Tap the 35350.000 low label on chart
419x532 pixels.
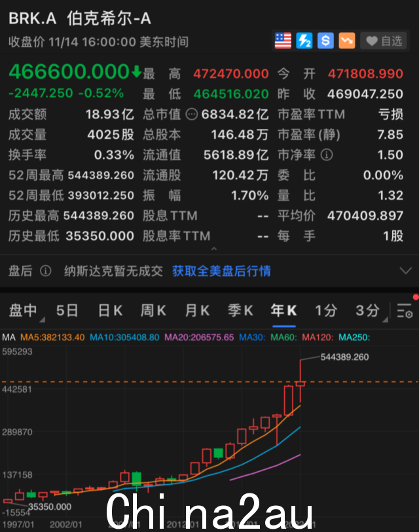[x=50, y=507]
